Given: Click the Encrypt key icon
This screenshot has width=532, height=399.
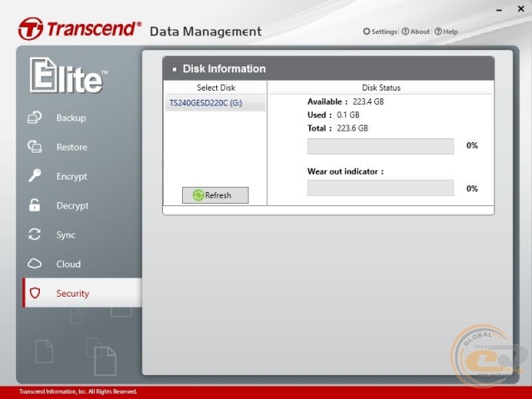Looking at the screenshot, I should tap(34, 175).
